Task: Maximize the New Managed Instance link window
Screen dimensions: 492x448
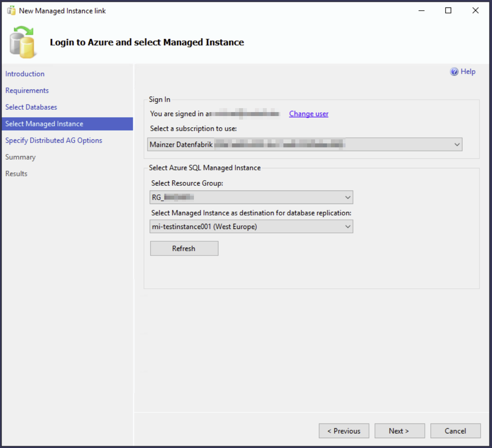Action: 448,11
